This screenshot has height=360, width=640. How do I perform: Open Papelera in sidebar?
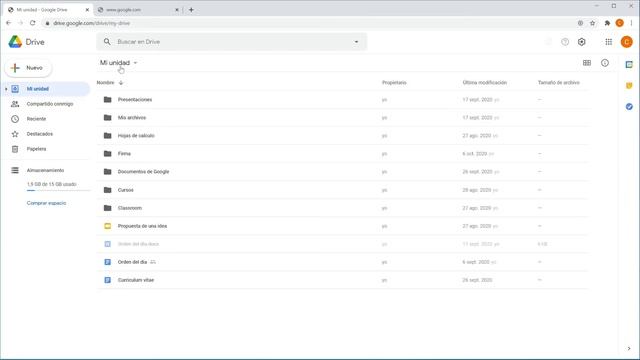click(x=36, y=149)
